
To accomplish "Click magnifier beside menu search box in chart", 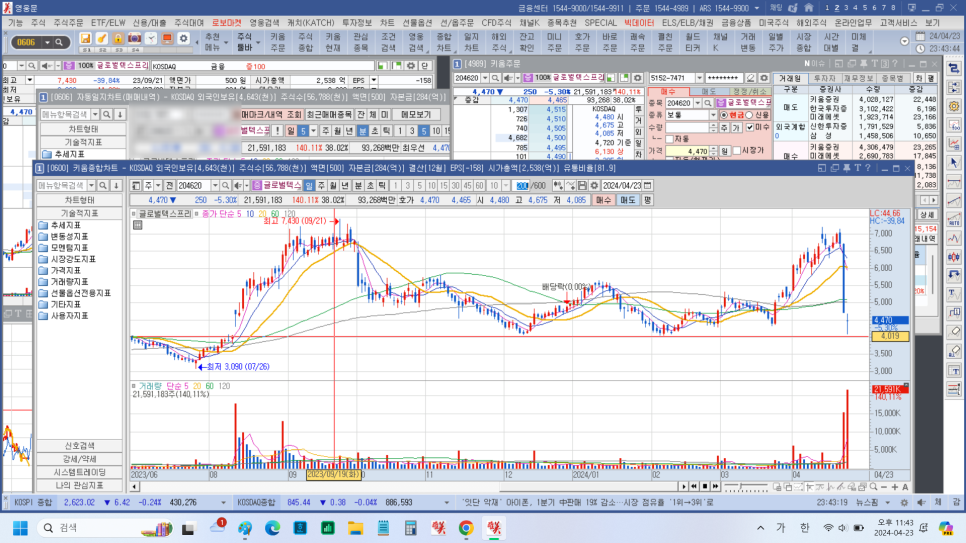I will 103,186.
